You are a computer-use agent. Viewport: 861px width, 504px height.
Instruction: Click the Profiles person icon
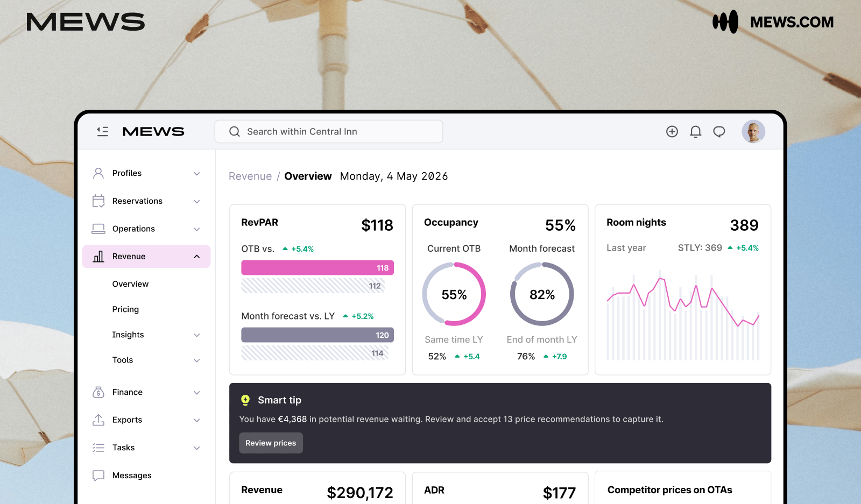tap(98, 173)
